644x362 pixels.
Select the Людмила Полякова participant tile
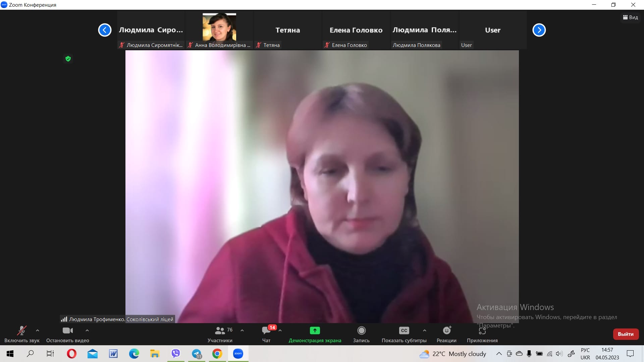425,30
